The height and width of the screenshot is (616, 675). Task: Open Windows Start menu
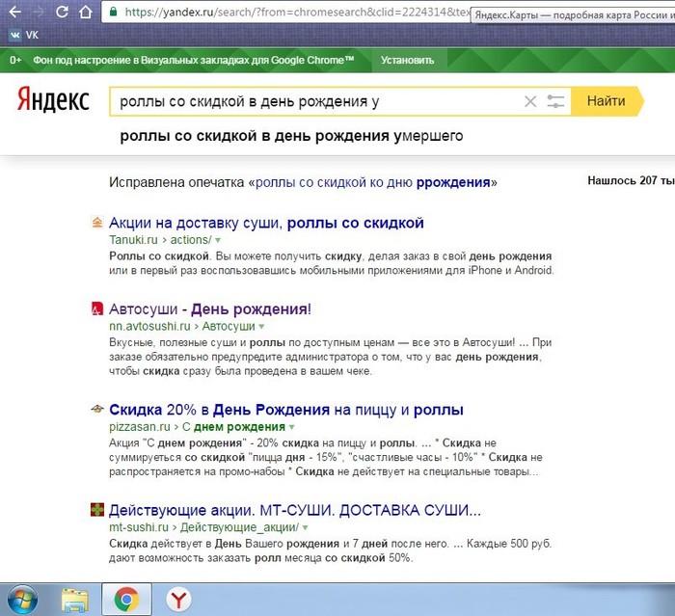(x=21, y=600)
